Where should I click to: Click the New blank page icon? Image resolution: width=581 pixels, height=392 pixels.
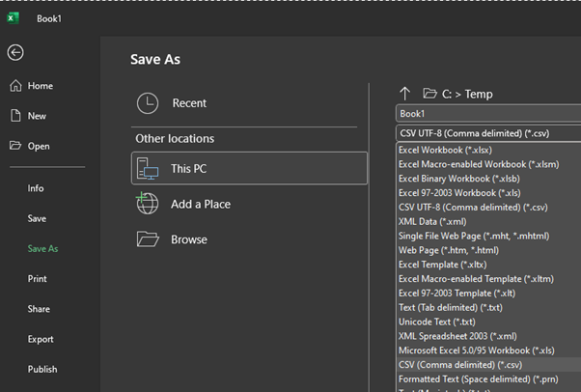pyautogui.click(x=15, y=116)
